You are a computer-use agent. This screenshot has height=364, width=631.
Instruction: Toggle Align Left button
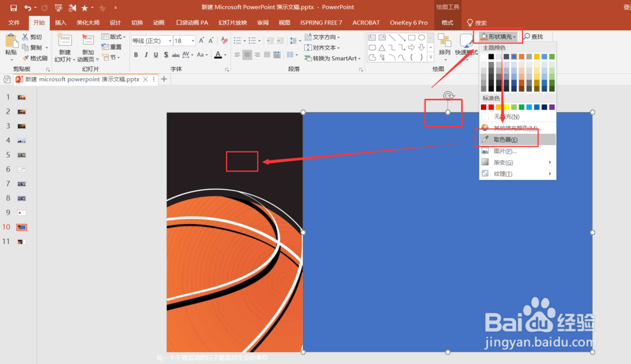pyautogui.click(x=237, y=55)
